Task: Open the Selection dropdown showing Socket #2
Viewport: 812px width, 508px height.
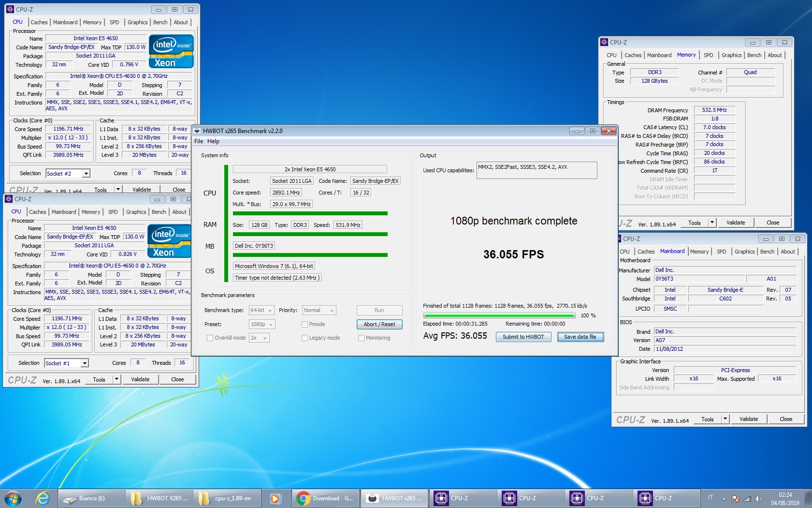Action: coord(68,173)
